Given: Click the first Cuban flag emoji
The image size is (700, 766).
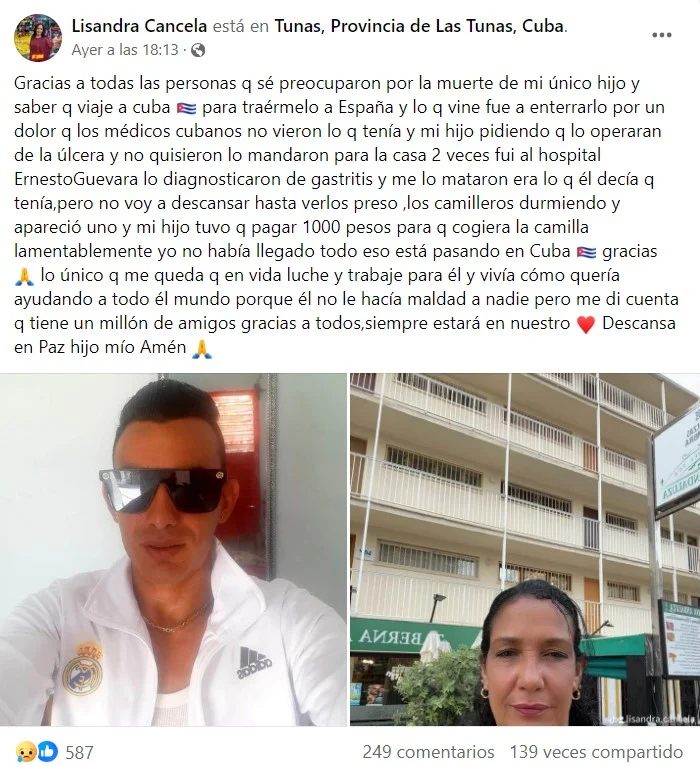Looking at the screenshot, I should coord(187,108).
